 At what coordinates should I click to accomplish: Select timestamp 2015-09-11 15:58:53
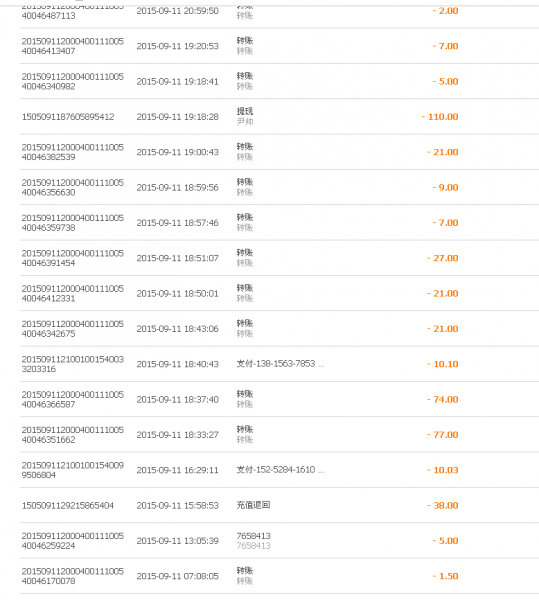pyautogui.click(x=177, y=505)
